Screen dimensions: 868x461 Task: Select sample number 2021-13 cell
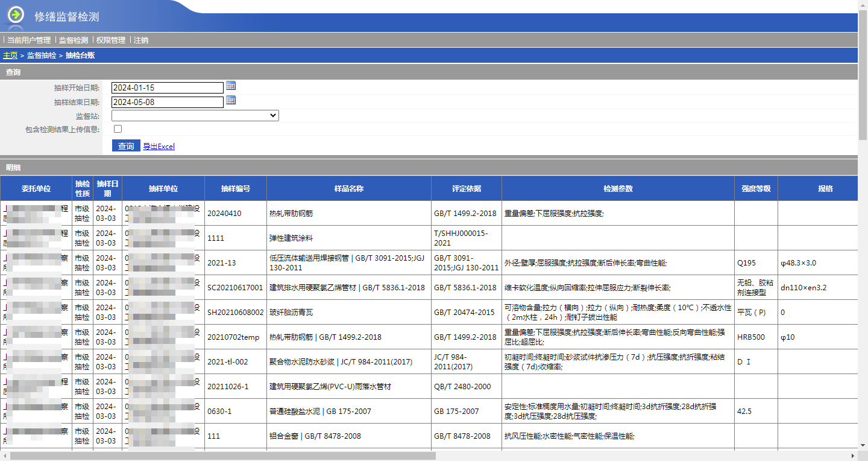(236, 262)
